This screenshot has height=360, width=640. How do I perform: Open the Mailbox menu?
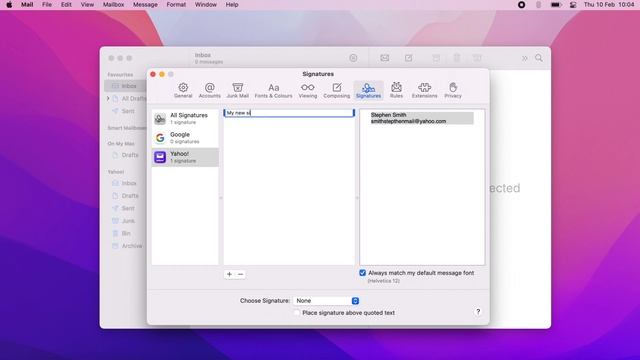113,5
